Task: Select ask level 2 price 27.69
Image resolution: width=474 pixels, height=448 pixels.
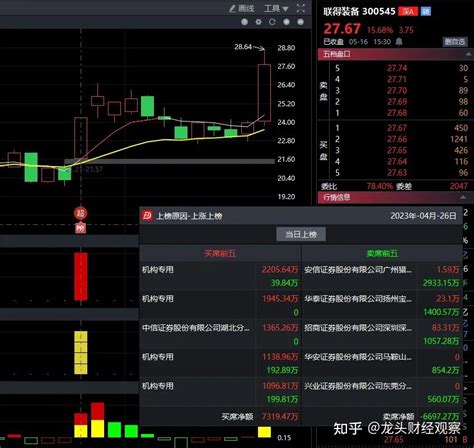Action: click(x=397, y=102)
